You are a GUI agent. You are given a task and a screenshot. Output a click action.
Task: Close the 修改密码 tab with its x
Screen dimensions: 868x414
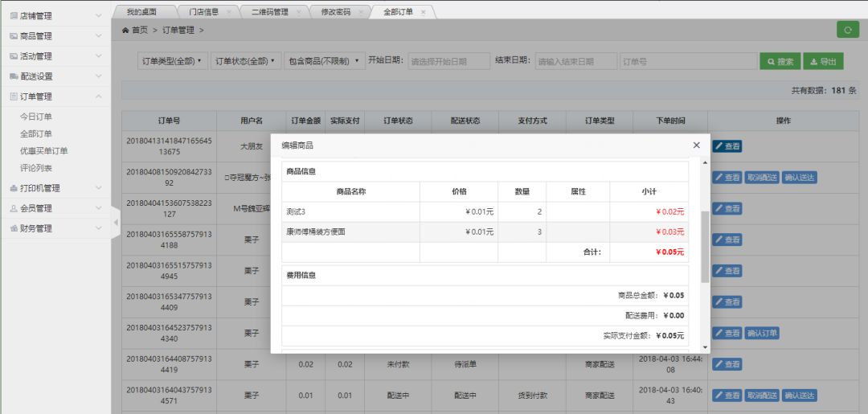point(361,12)
